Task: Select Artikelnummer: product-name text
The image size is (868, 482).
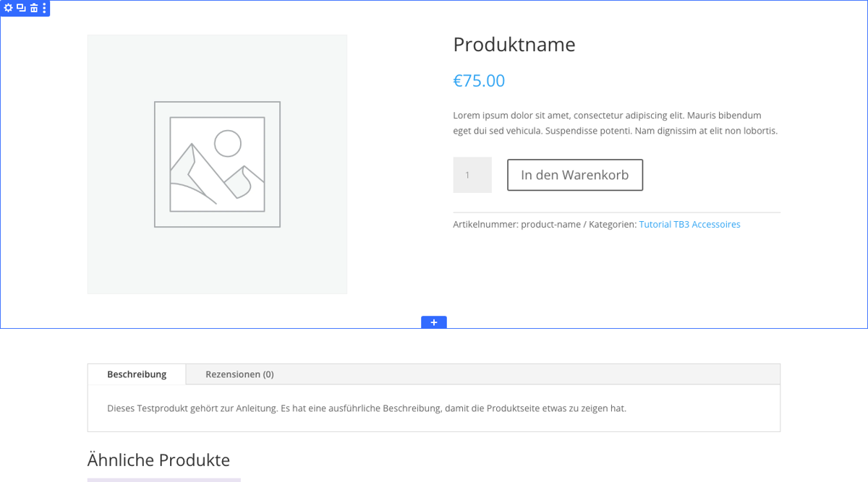Action: point(517,225)
